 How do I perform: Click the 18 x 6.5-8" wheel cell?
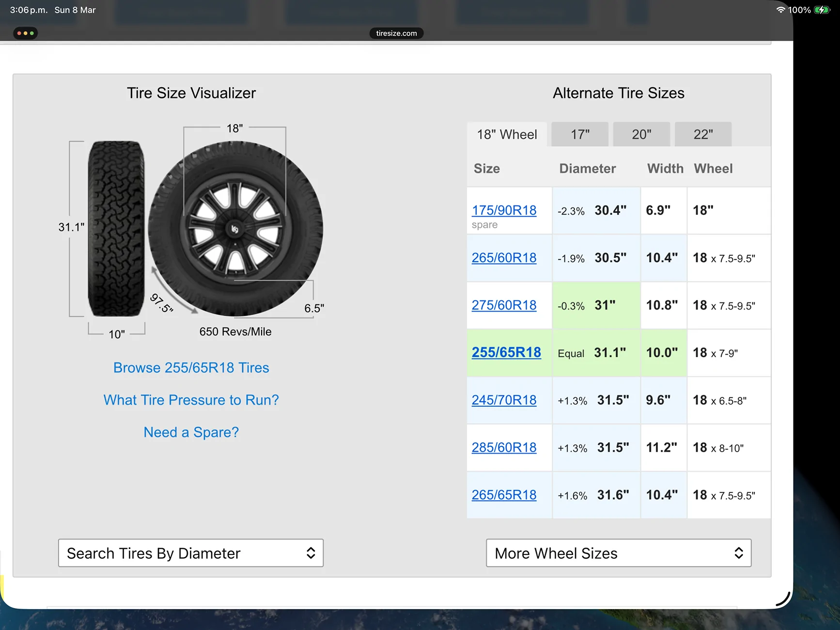click(x=729, y=400)
